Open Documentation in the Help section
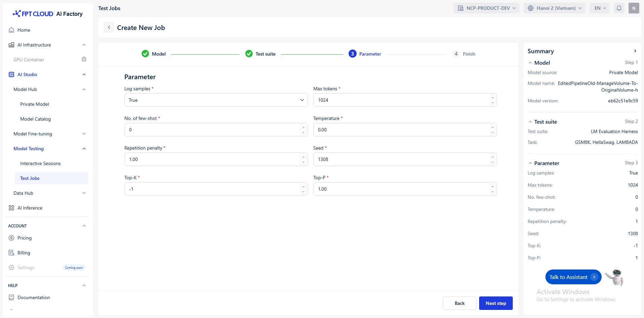The width and height of the screenshot is (644, 318). [33, 297]
